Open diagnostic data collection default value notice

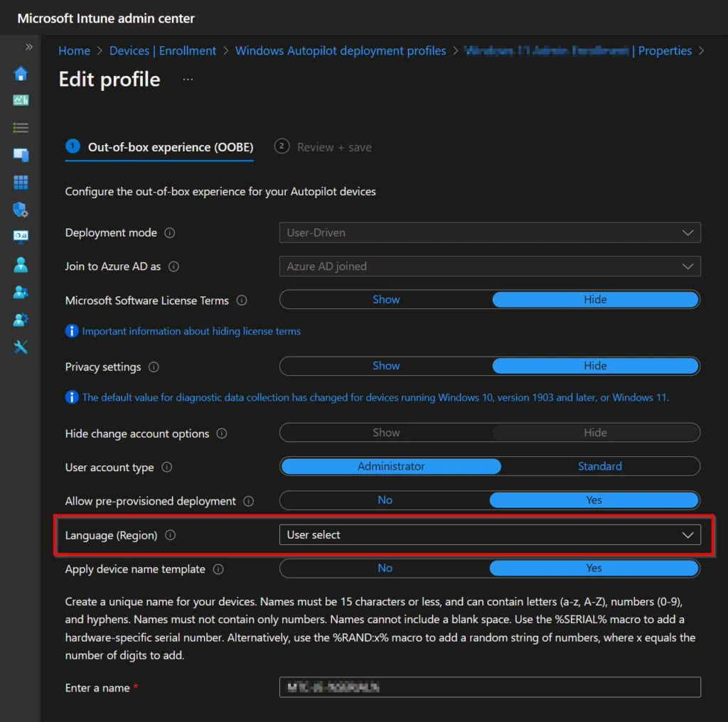375,398
